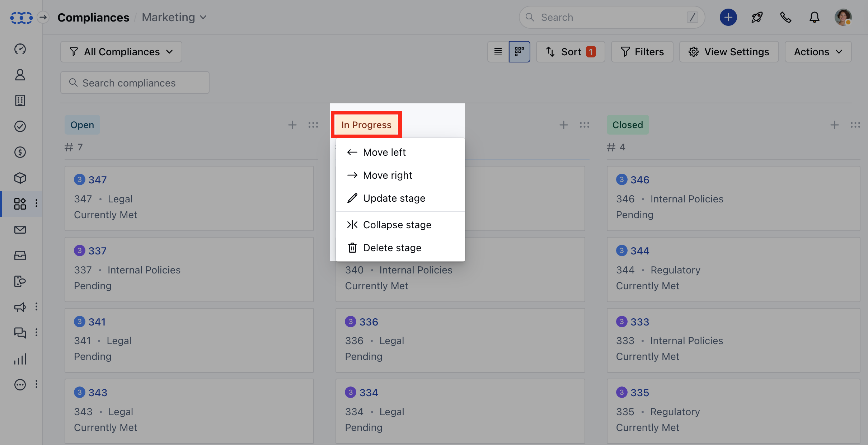
Task: Add a record to Open stage
Action: 292,125
